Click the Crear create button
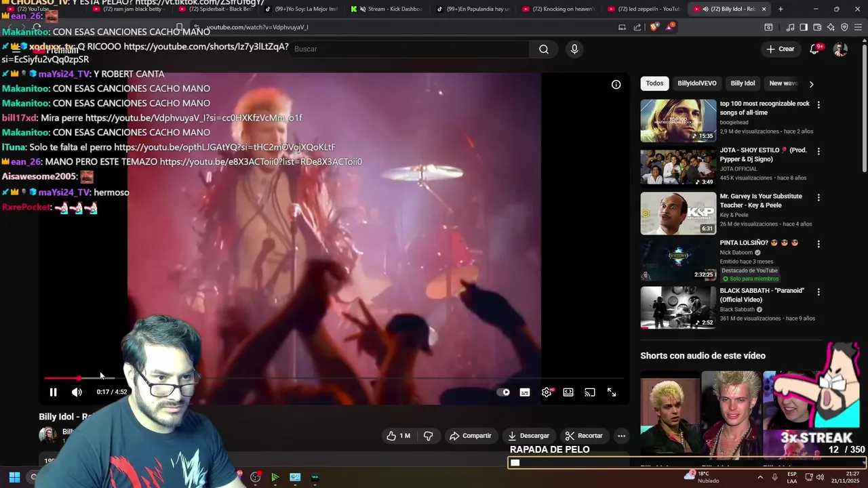868x488 pixels. point(780,49)
